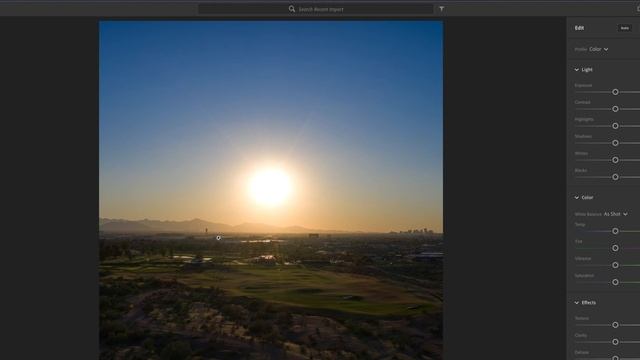Click the Temp slider handle
The width and height of the screenshot is (640, 360).
(615, 231)
